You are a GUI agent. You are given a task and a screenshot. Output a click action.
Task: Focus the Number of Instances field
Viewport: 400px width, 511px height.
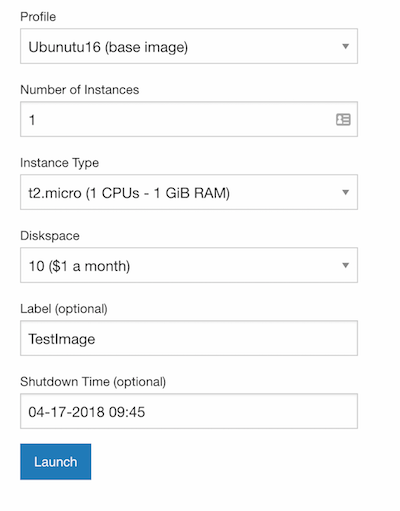(x=189, y=119)
